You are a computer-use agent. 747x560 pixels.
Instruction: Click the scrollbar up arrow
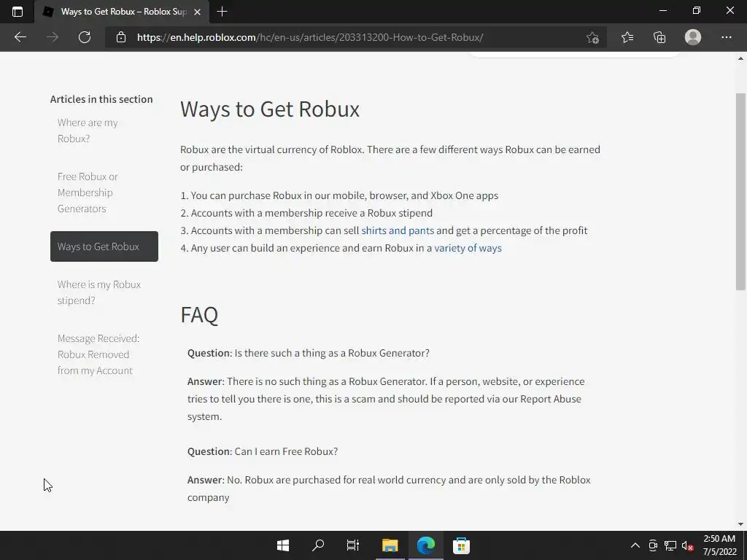[x=740, y=58]
